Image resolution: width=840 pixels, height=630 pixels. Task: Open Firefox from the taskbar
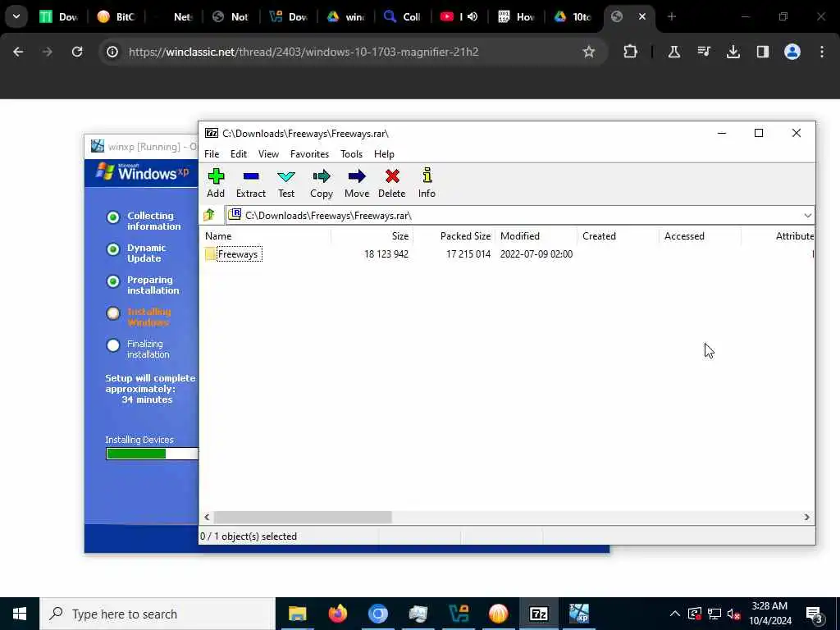coord(337,614)
